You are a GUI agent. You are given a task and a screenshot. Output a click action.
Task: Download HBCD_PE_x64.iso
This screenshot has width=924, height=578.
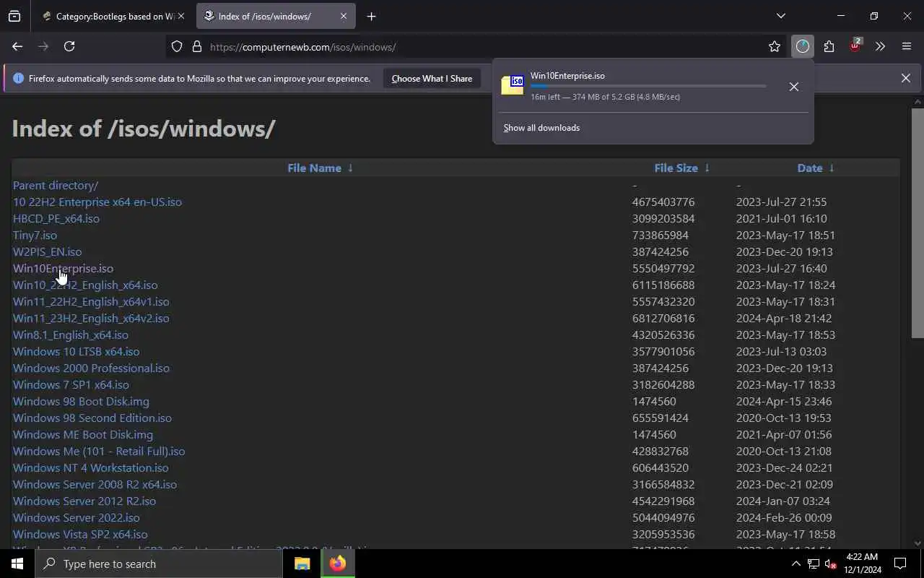point(56,219)
